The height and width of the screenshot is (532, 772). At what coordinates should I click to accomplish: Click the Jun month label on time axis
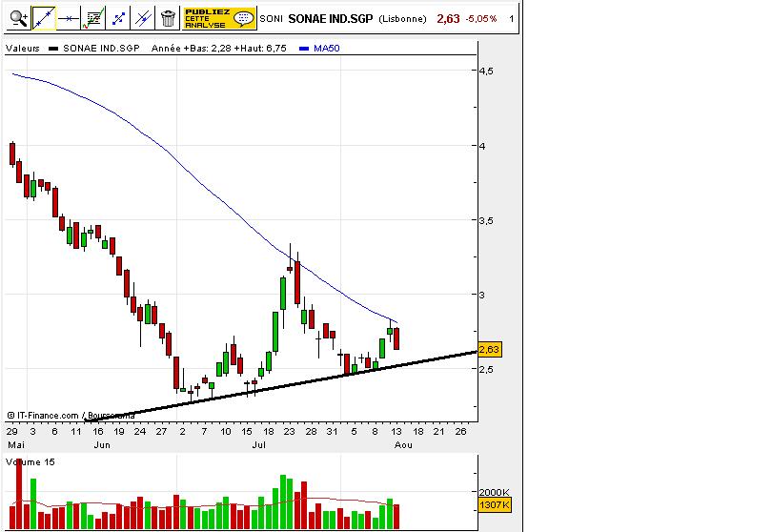pos(102,445)
